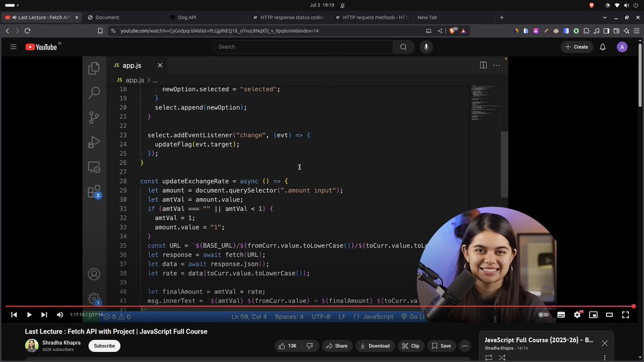Open clock calendar Jul 3 19:19
This screenshot has width=644, height=362.
[322, 5]
